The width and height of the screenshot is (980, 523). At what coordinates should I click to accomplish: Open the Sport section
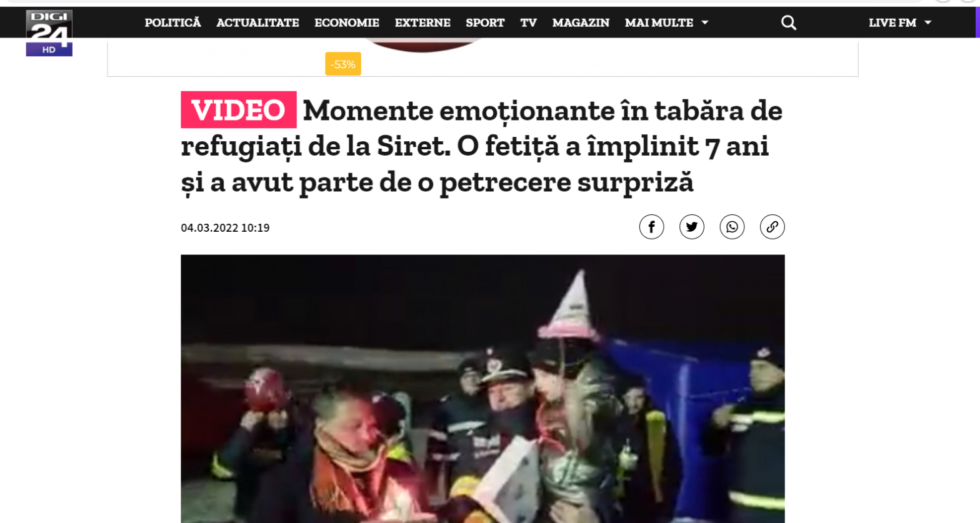click(x=485, y=22)
